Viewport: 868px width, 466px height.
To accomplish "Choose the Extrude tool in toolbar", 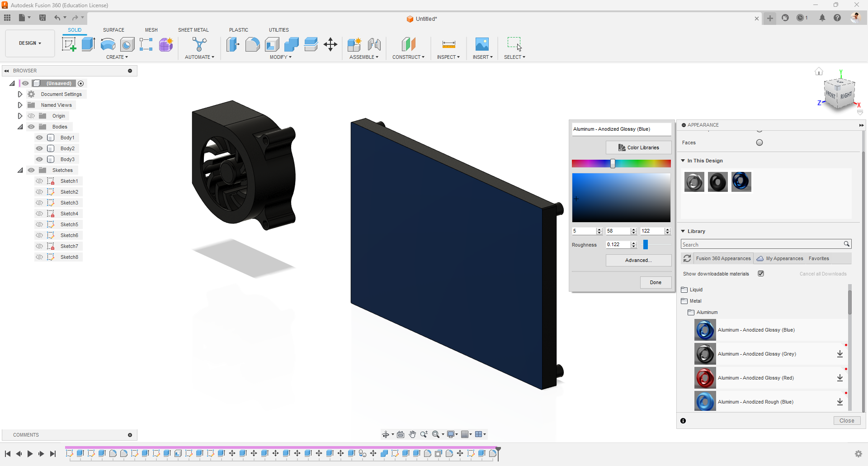I will pos(88,44).
